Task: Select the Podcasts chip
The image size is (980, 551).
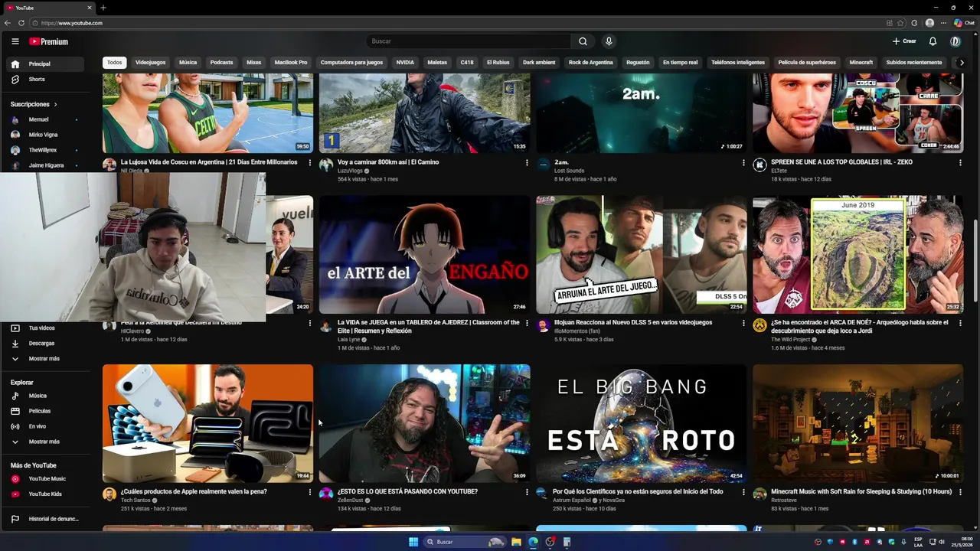Action: pos(221,63)
